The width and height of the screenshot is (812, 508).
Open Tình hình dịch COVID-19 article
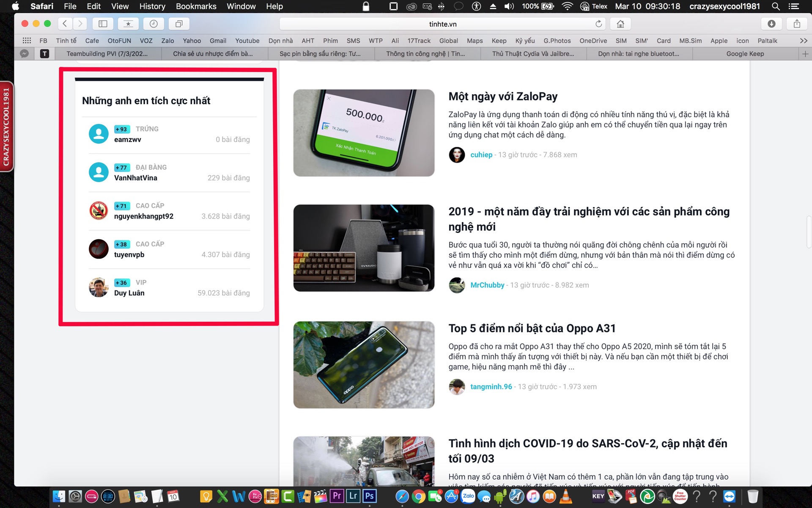point(587,451)
